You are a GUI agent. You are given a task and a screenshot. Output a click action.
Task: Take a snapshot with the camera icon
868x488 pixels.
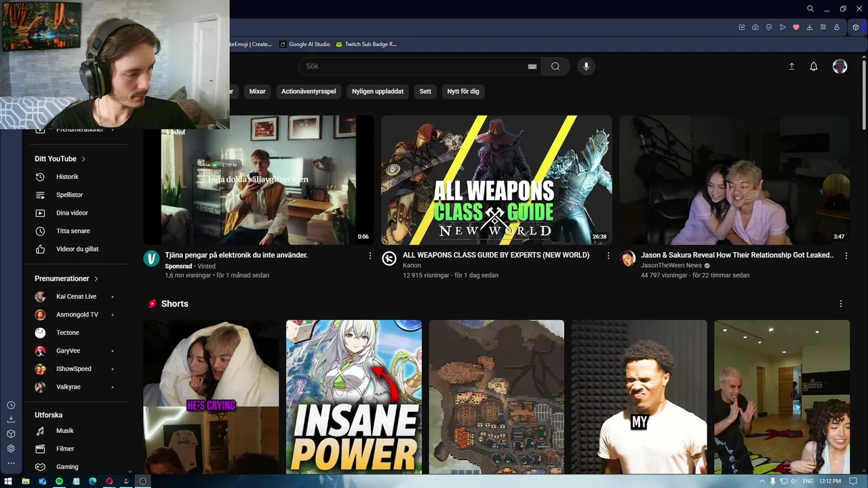tap(755, 27)
